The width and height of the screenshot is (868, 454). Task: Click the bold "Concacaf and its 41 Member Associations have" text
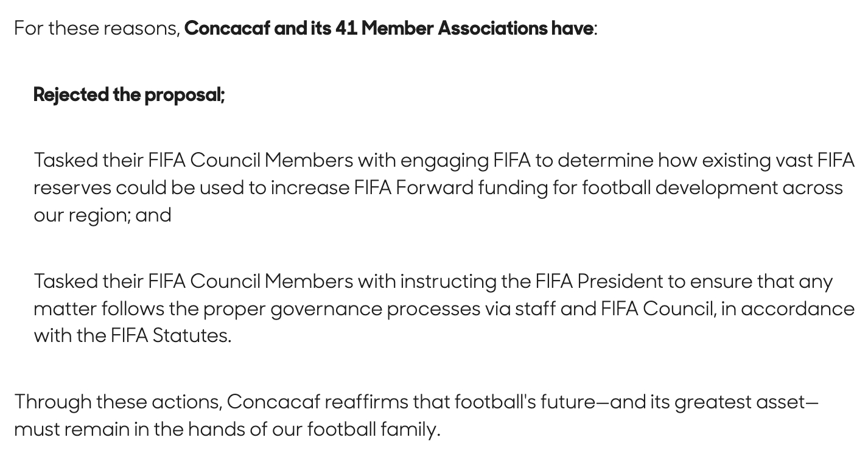point(389,29)
